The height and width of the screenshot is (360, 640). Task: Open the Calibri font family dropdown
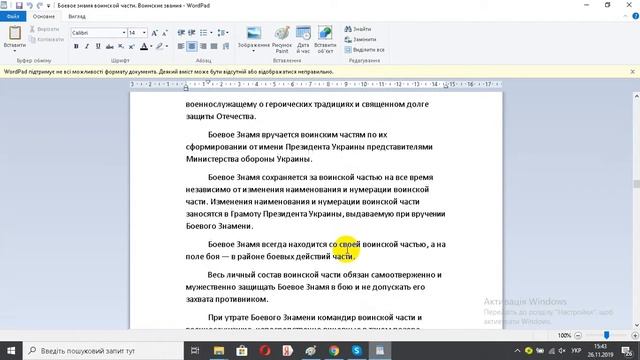124,33
